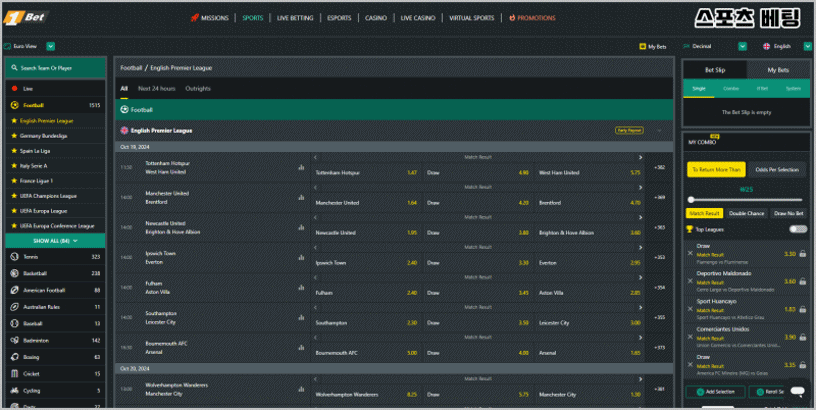Click star beside English Premier League
This screenshot has width=816, height=410.
(x=14, y=121)
